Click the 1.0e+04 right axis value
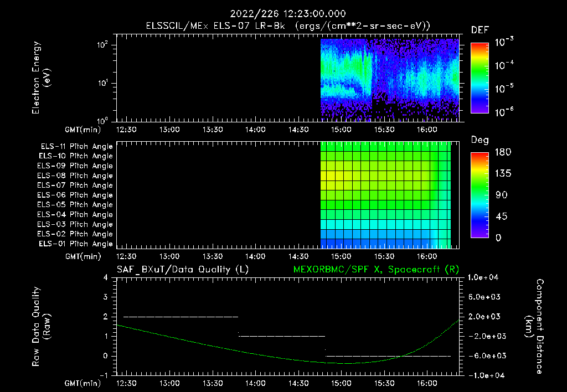 coord(483,277)
